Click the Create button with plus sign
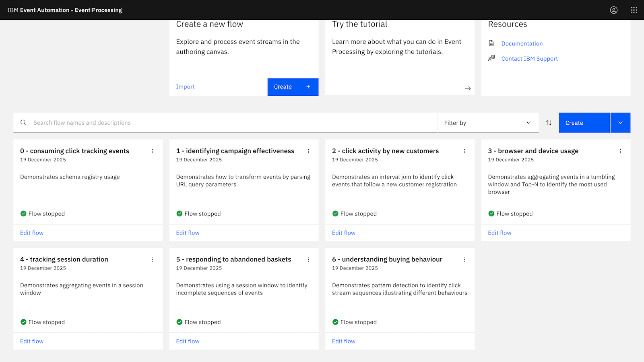 [x=293, y=87]
